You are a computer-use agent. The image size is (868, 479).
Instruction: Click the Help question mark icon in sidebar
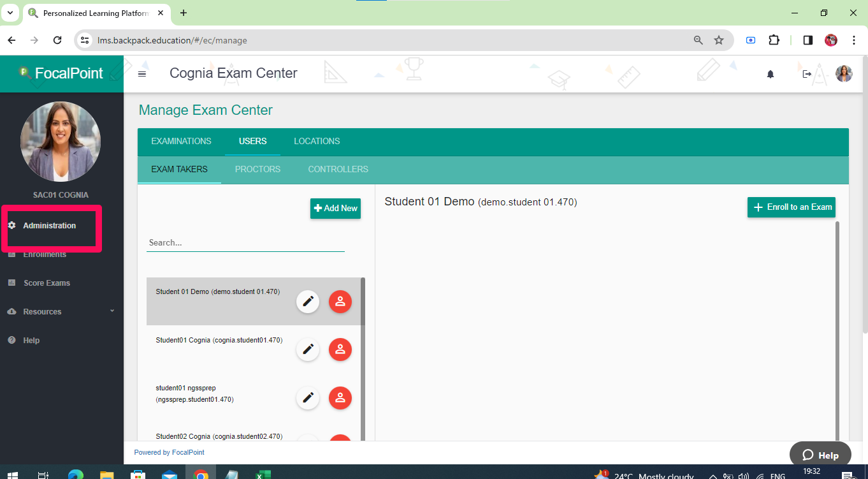tap(11, 340)
